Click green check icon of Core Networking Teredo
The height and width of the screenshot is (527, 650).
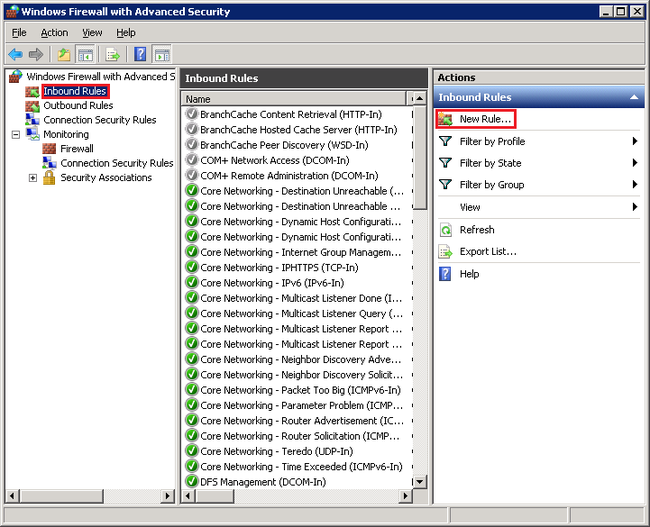click(x=192, y=451)
